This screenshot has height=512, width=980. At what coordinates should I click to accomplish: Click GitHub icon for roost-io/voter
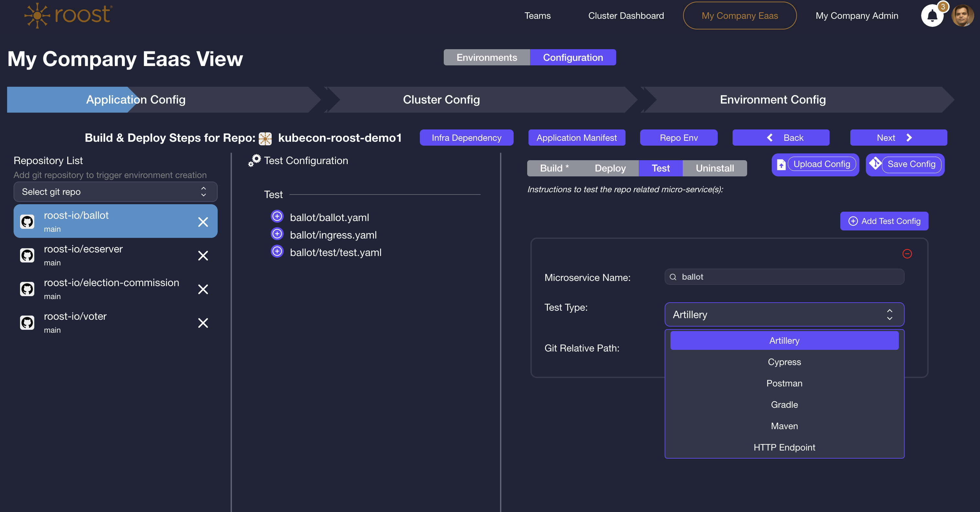(27, 322)
